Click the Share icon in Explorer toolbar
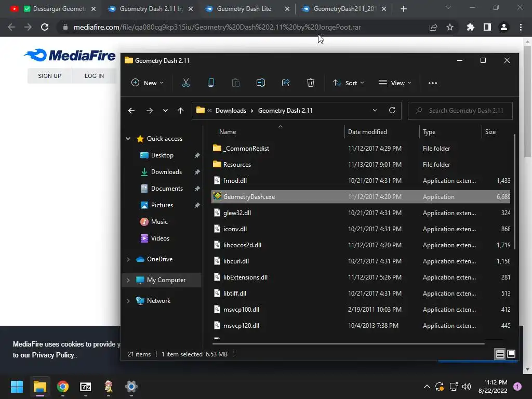 [286, 83]
